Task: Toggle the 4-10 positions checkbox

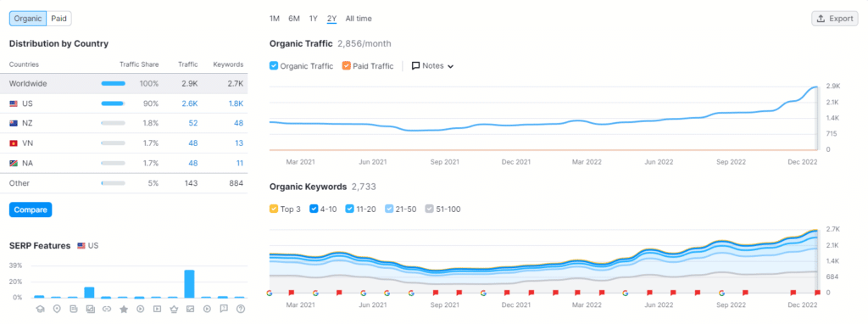Action: (x=314, y=209)
